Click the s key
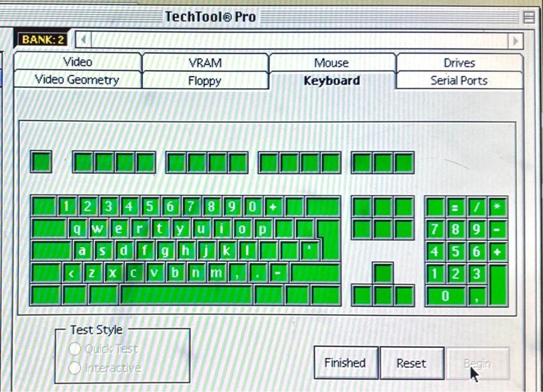Screen dimensions: 543x392 pos(103,251)
